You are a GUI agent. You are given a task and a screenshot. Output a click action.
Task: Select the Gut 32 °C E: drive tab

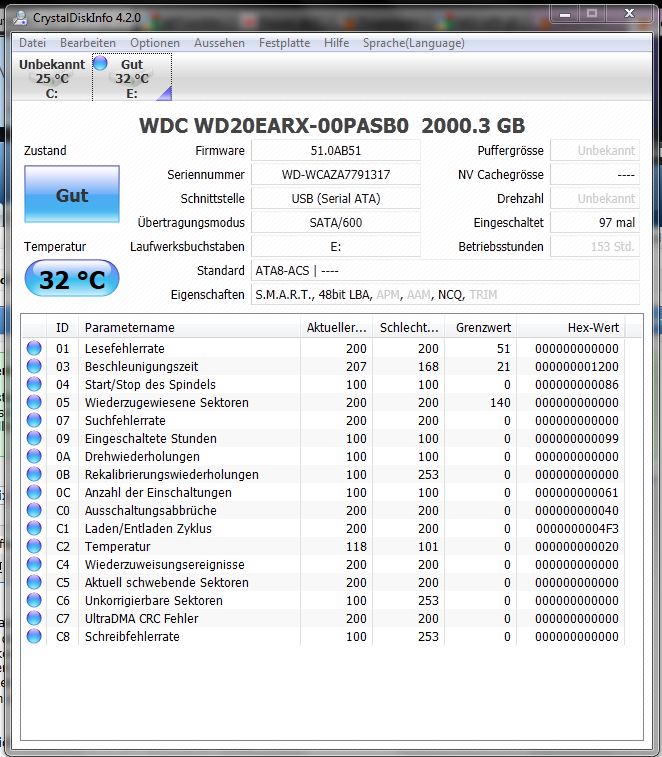coord(132,78)
